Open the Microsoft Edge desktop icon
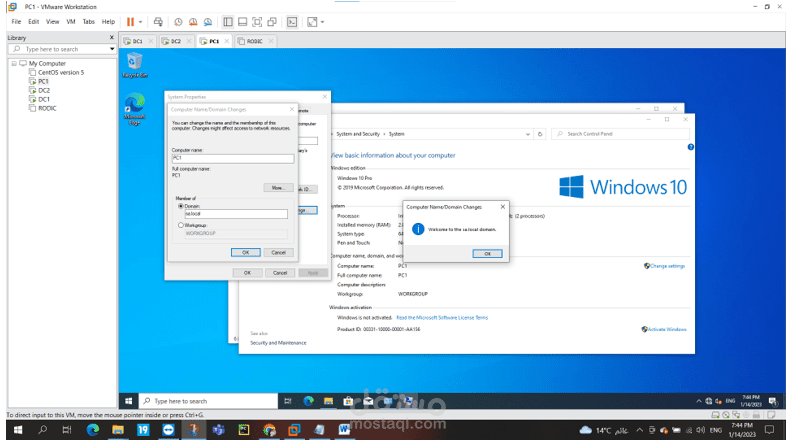 (x=134, y=109)
